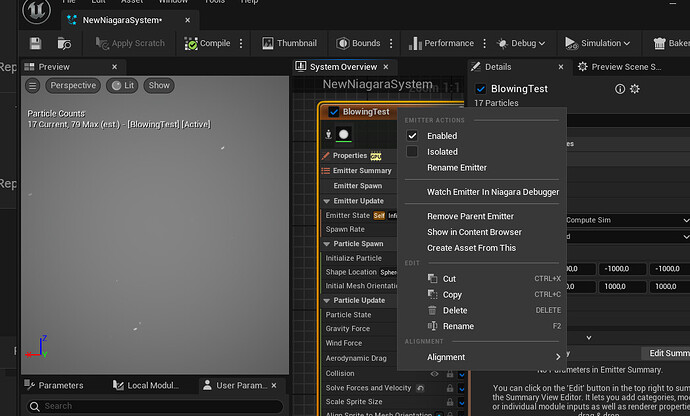The height and width of the screenshot is (416, 690).
Task: Select the sprite renderer circle thumbnail
Action: coord(344,135)
